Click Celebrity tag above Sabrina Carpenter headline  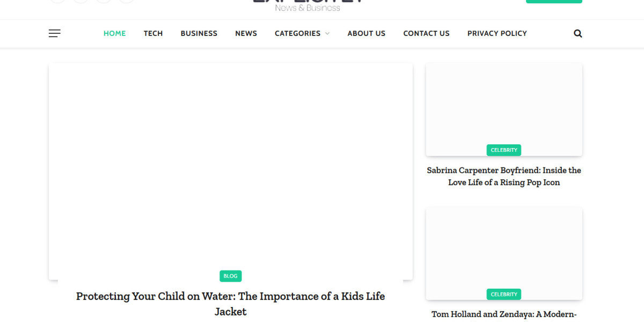pyautogui.click(x=504, y=150)
